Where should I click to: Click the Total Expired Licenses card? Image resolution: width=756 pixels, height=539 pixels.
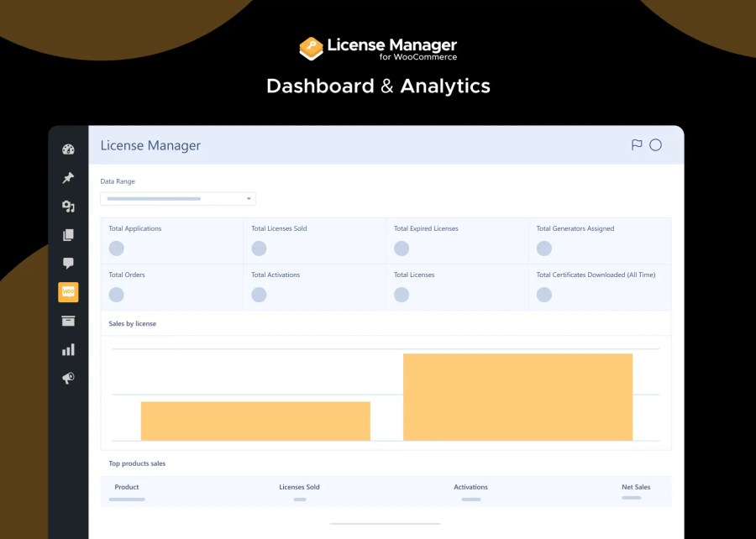(457, 241)
